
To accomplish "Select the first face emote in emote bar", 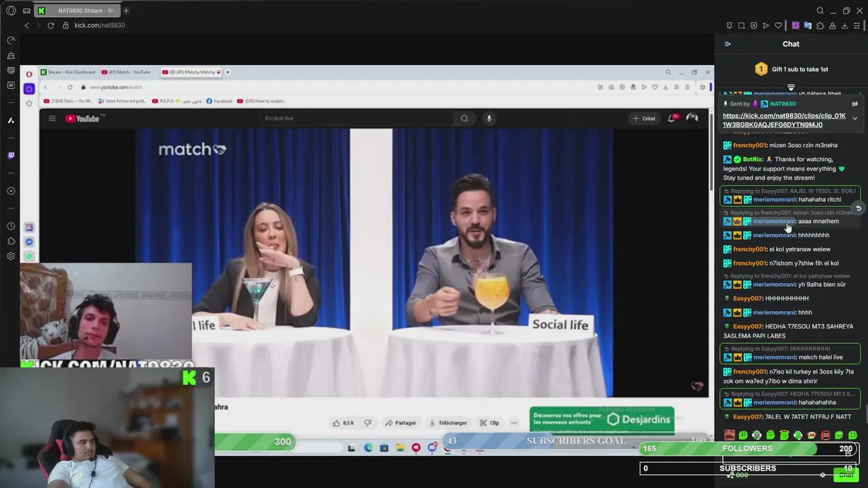I will tap(729, 435).
